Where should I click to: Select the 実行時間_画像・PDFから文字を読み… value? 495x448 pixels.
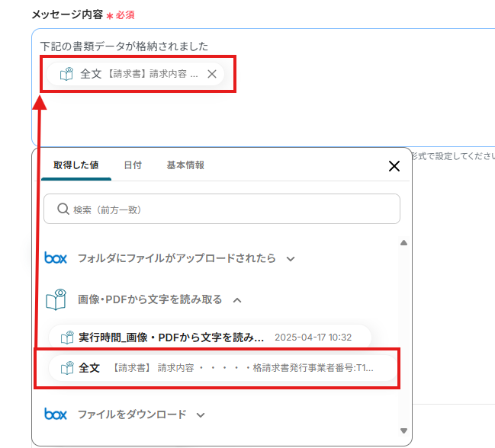(x=210, y=338)
